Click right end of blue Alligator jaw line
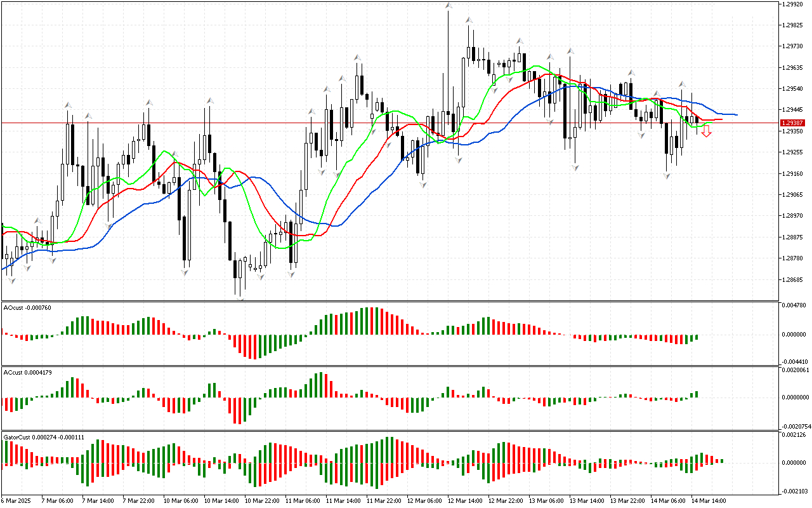The image size is (812, 508). (735, 114)
